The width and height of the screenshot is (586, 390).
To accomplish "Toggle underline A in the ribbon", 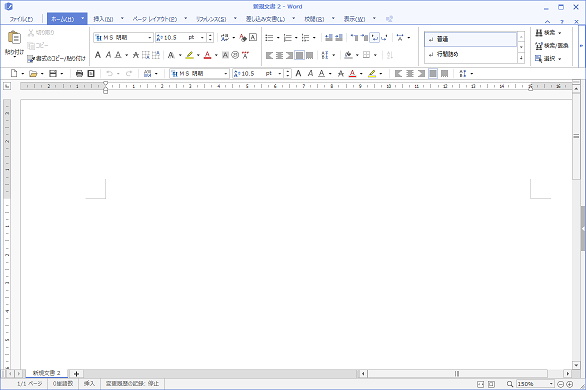I will tap(118, 55).
